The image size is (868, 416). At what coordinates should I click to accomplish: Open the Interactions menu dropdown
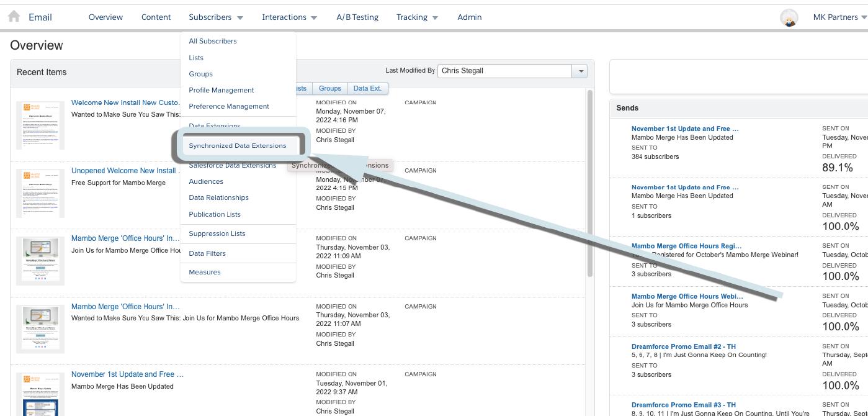point(289,17)
